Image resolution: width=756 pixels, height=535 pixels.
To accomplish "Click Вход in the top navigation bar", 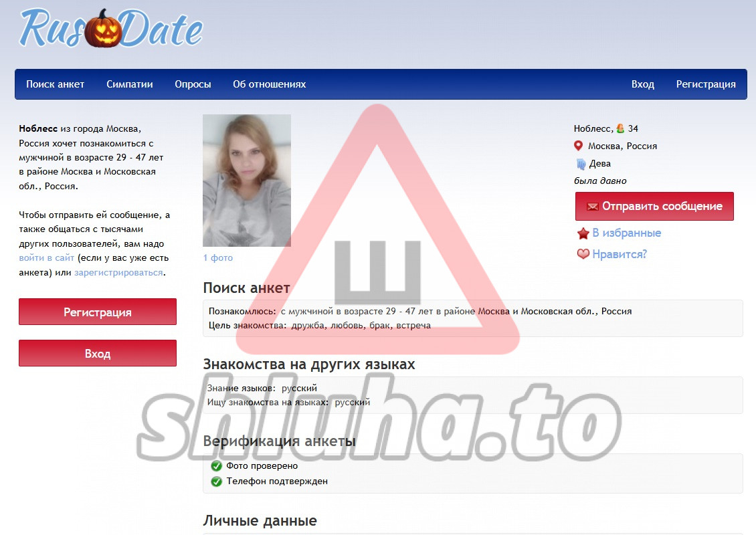I will 642,84.
